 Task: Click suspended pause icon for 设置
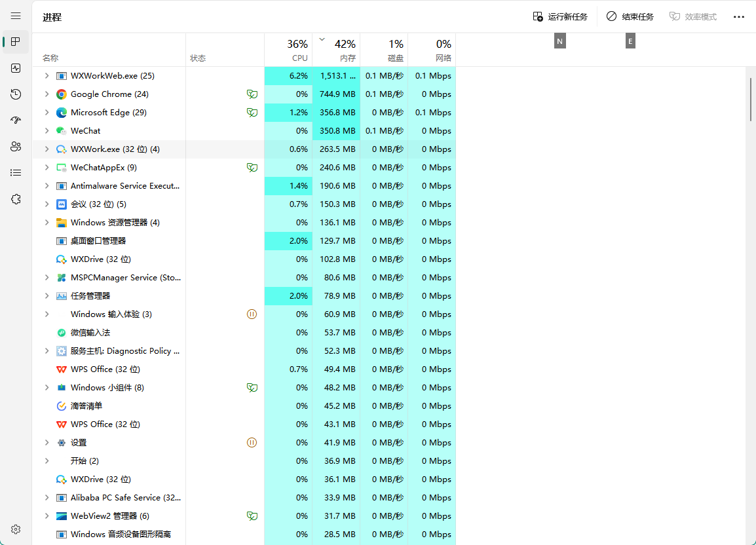coord(252,442)
